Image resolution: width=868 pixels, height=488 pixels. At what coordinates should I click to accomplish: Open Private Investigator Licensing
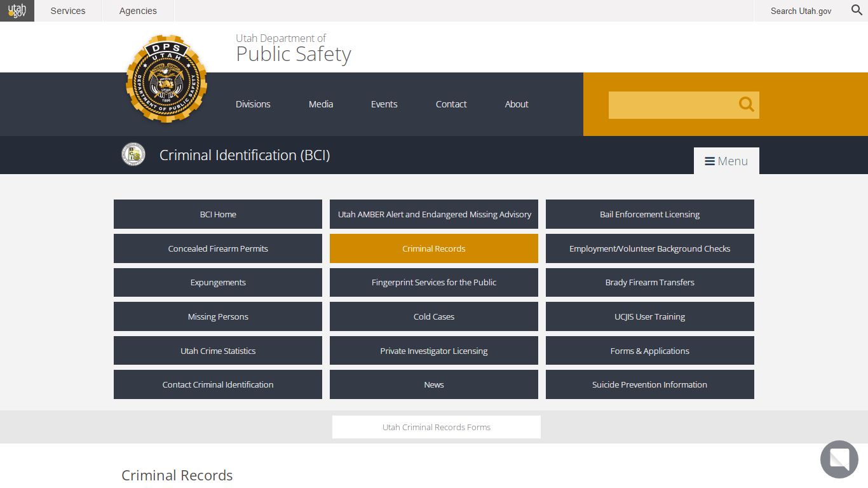pos(434,351)
